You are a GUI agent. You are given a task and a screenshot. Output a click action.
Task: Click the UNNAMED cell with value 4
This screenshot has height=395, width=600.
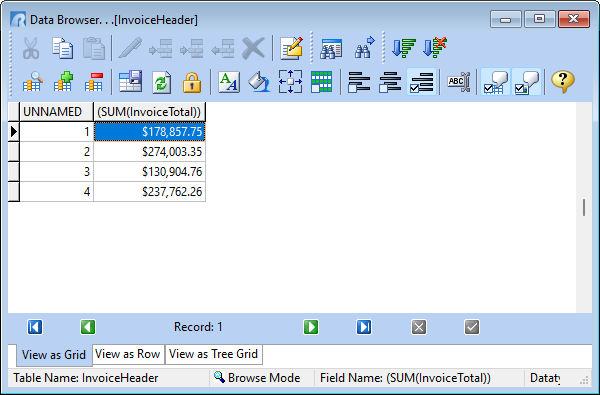coord(57,191)
